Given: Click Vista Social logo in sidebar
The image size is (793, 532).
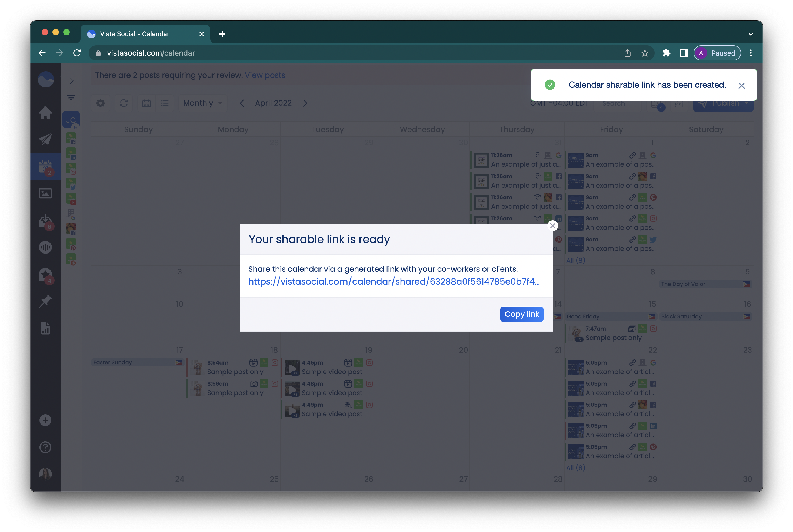Looking at the screenshot, I should click(x=46, y=80).
